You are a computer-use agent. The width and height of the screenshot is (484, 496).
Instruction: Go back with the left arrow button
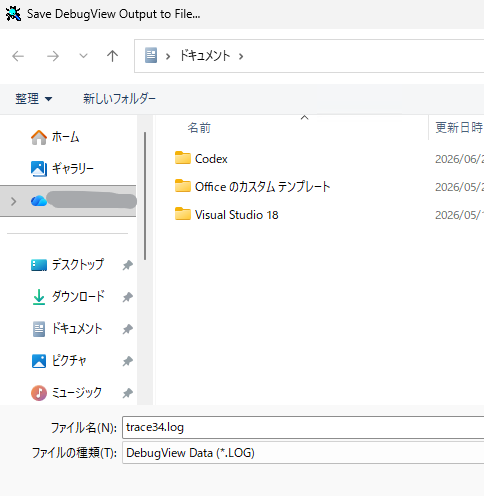18,56
